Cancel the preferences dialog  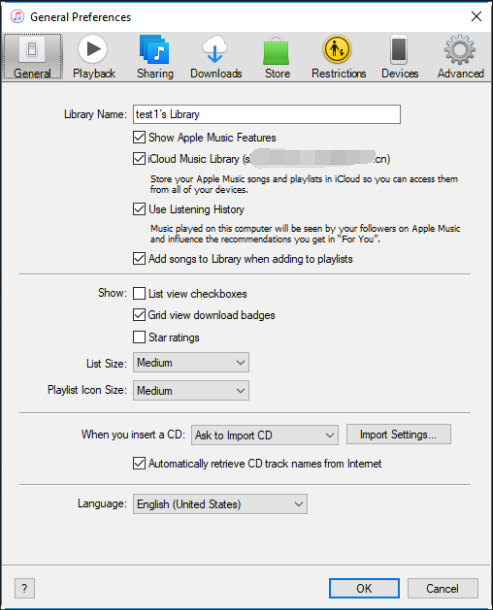pos(442,588)
